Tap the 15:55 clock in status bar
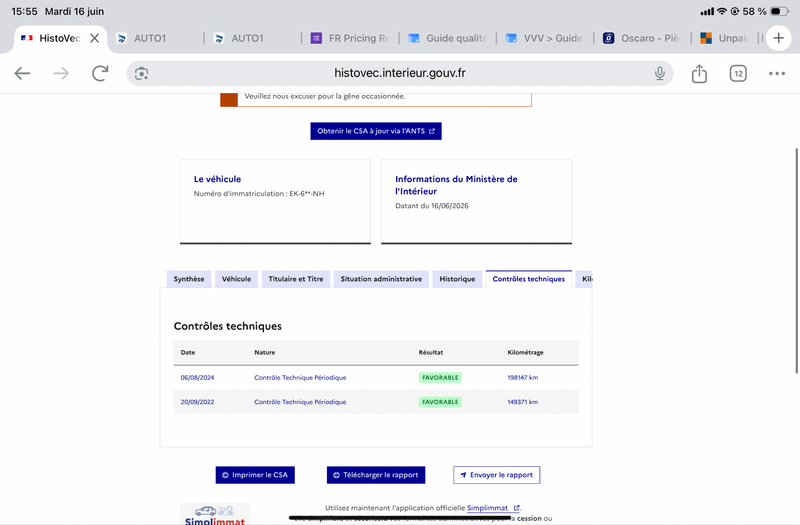Screen dimensions: 800x525 coord(24,11)
